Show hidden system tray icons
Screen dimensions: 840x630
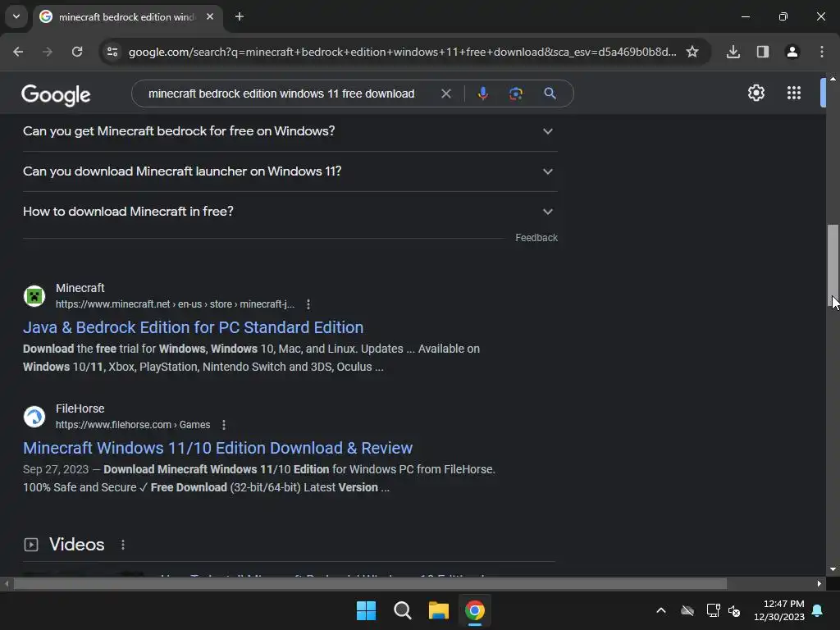tap(661, 610)
